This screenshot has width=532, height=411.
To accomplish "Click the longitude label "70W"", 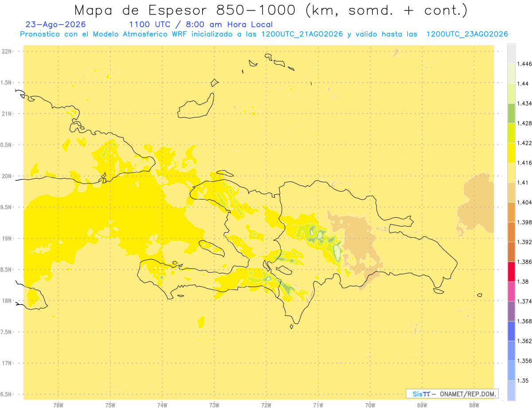I will point(370,405).
